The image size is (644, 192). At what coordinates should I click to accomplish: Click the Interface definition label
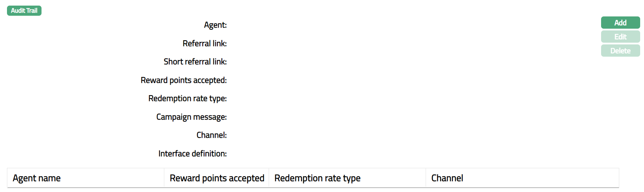(192, 154)
